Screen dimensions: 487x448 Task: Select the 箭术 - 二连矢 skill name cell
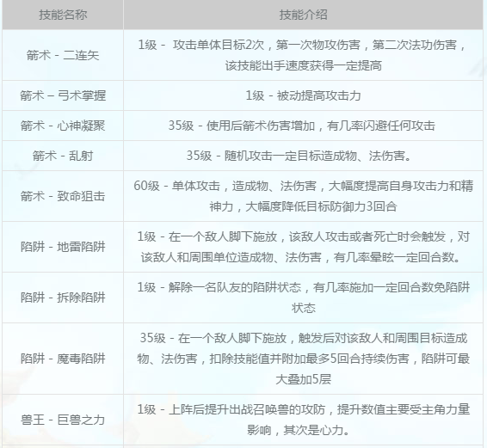click(63, 55)
